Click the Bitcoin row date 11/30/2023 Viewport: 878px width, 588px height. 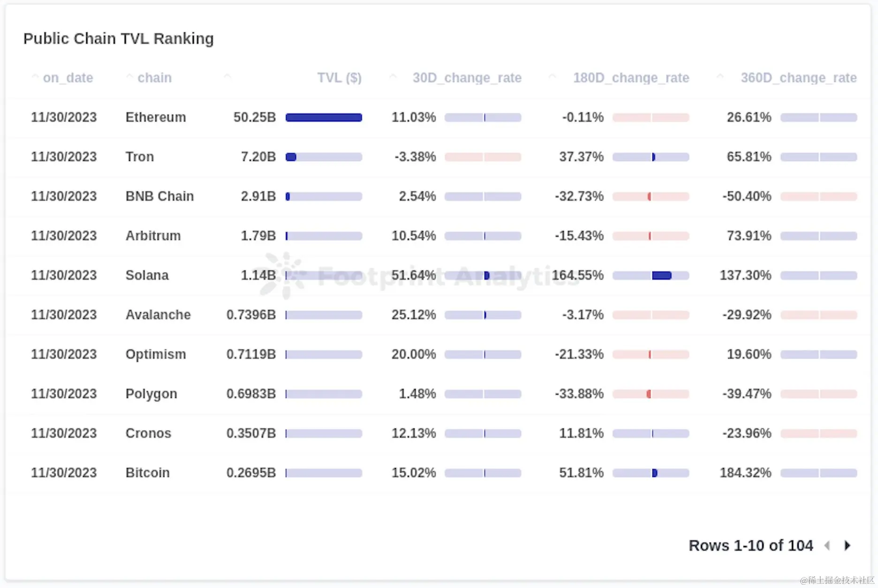point(64,473)
